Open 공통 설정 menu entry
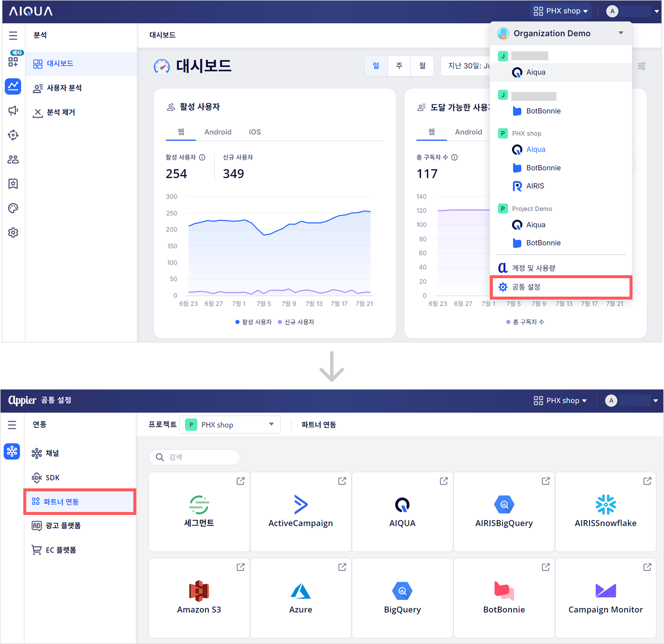This screenshot has width=664, height=644. point(561,287)
